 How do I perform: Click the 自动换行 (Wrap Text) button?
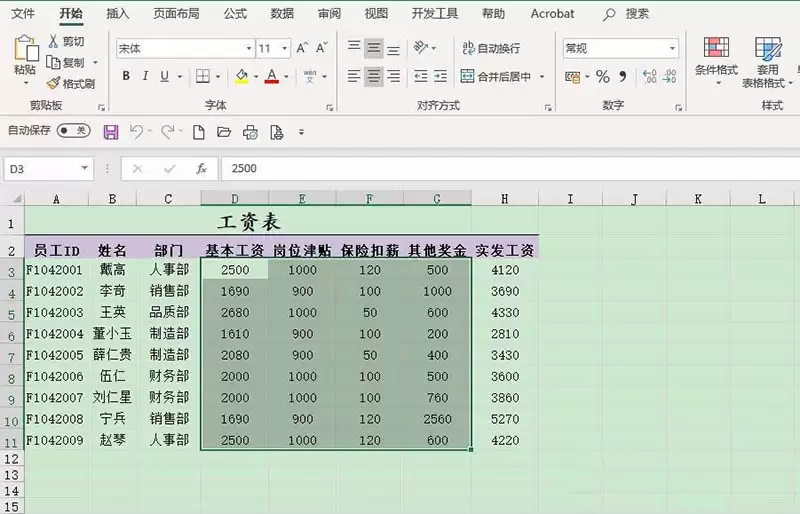click(x=491, y=48)
